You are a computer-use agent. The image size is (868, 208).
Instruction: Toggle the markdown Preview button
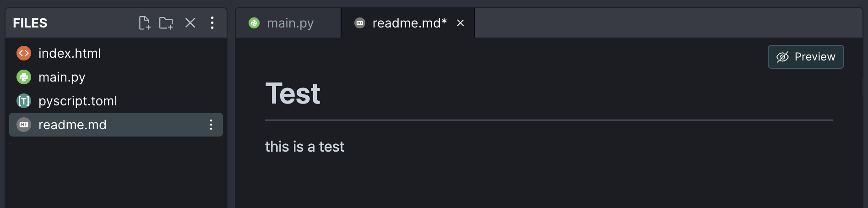[x=806, y=57]
